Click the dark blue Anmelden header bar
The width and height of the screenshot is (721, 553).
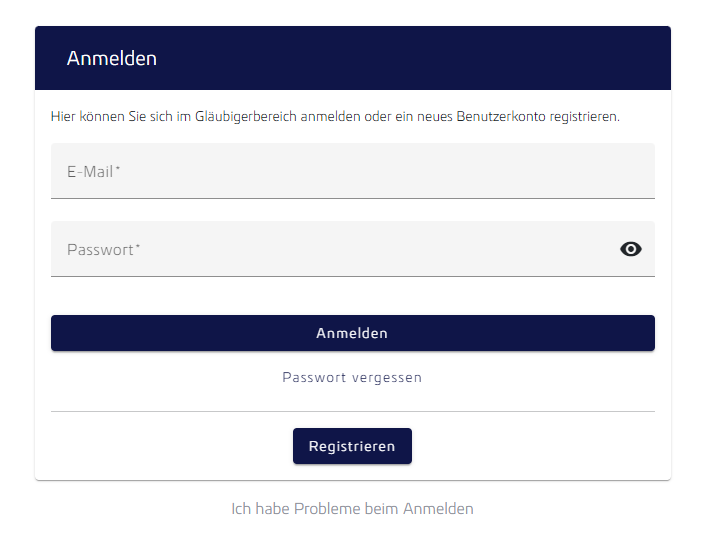click(353, 58)
